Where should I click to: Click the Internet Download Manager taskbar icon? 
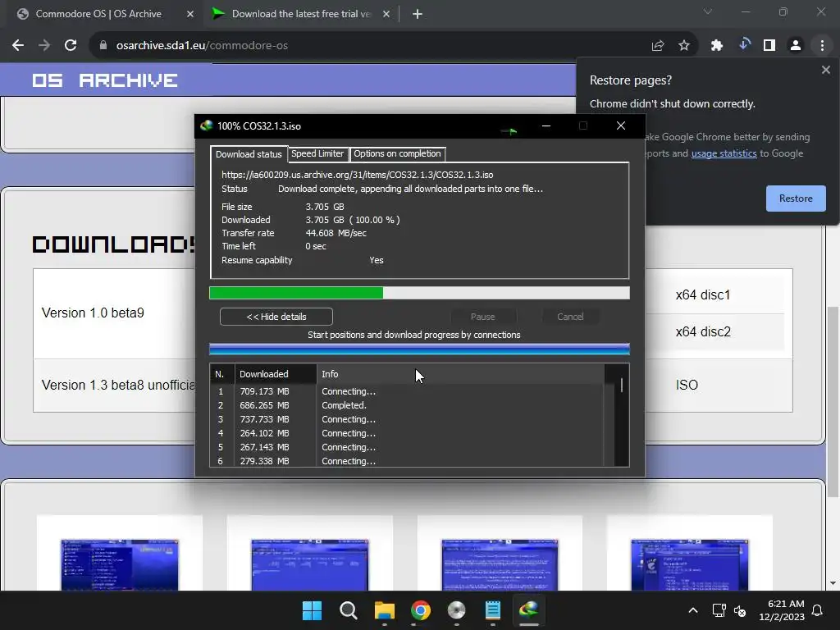click(529, 610)
